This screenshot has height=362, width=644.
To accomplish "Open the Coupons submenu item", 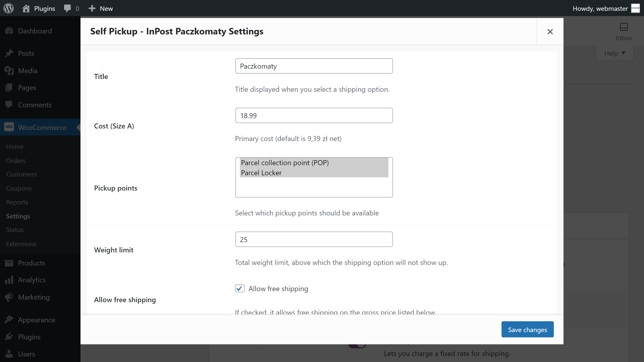I will pos(19,188).
